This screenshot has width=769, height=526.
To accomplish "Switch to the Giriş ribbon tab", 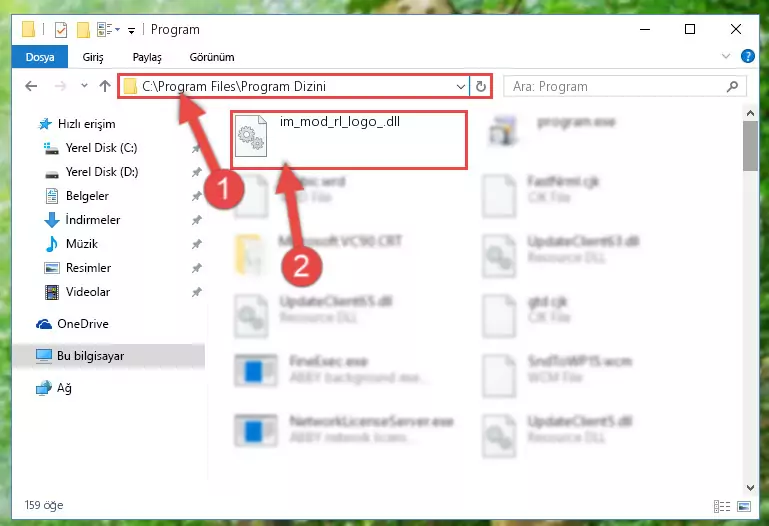I will pyautogui.click(x=93, y=57).
